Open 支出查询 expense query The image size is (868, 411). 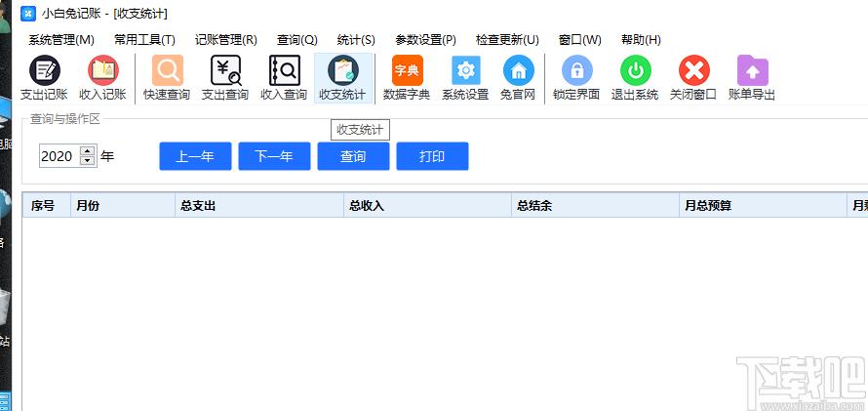225,78
